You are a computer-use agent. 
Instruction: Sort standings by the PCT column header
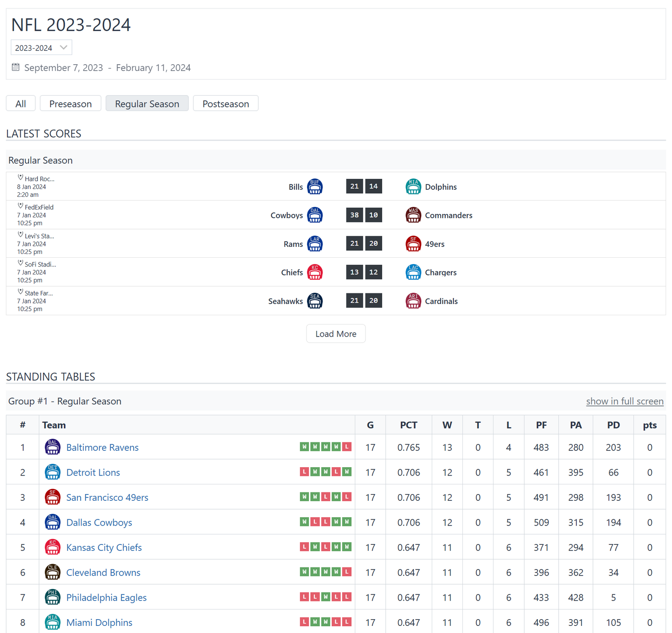click(408, 425)
